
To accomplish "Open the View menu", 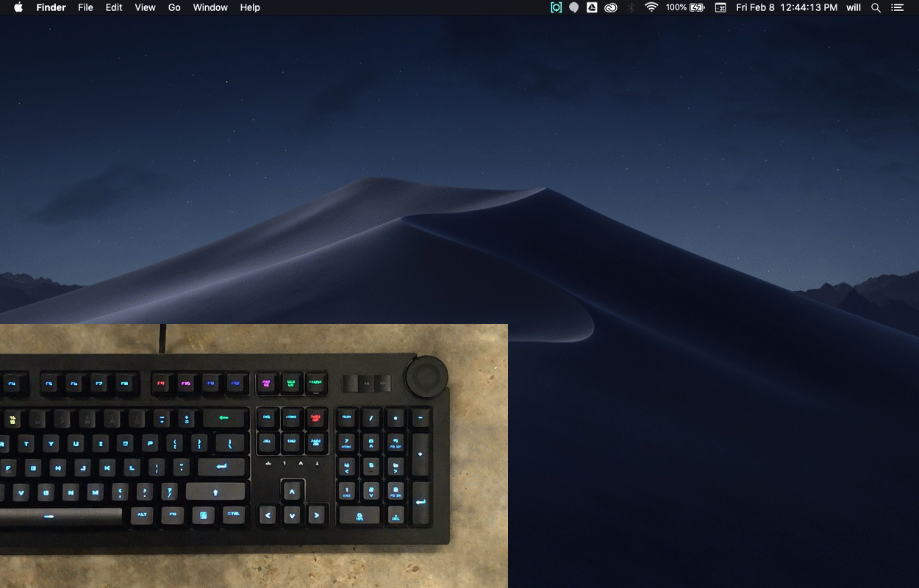I will (x=145, y=7).
